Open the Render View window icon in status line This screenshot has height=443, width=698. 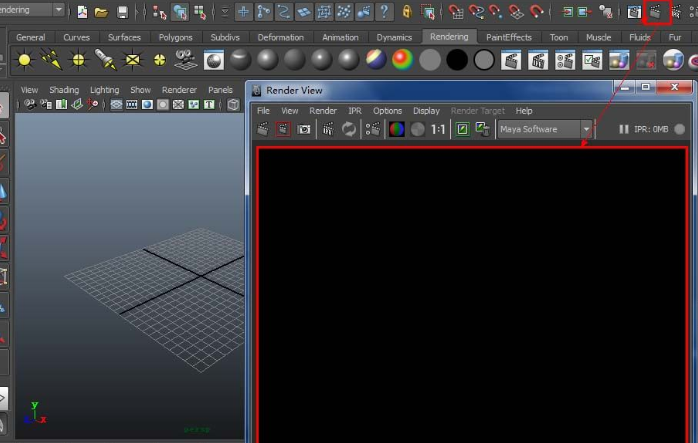(x=633, y=12)
